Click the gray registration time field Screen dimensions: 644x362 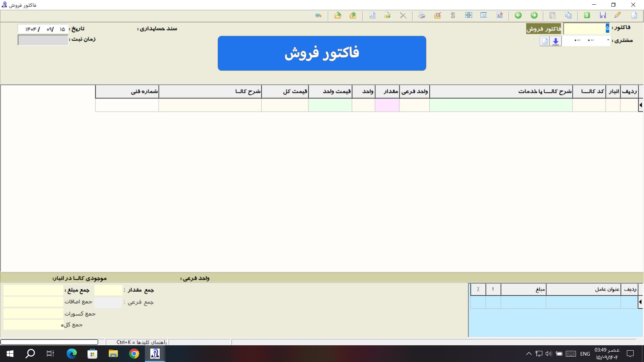click(x=43, y=40)
